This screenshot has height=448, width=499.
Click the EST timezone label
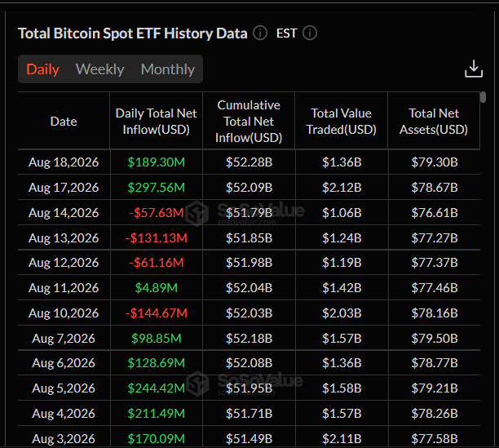coord(287,33)
